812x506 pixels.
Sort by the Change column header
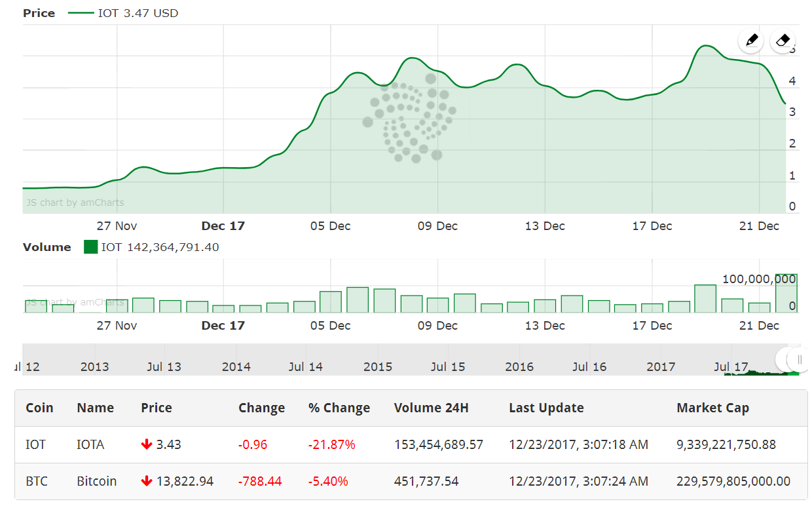tap(261, 408)
